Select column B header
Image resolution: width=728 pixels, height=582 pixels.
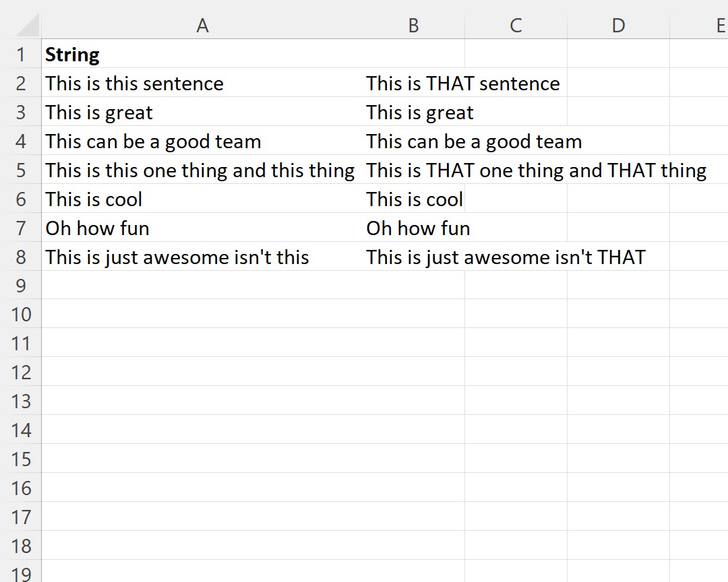coord(413,26)
